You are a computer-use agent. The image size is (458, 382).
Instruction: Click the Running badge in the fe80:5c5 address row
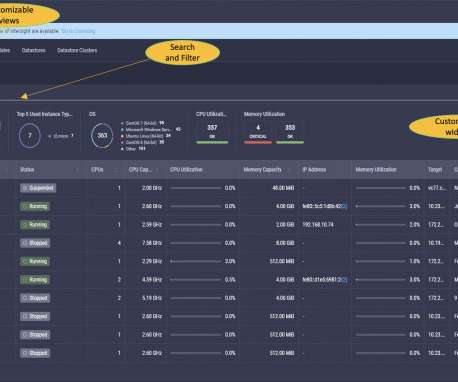35,206
